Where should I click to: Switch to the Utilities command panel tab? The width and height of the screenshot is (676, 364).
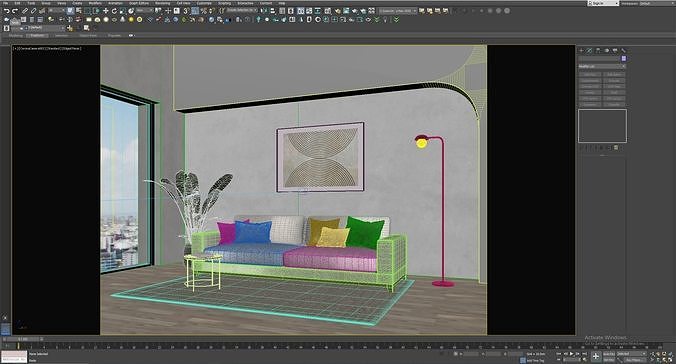pos(623,50)
